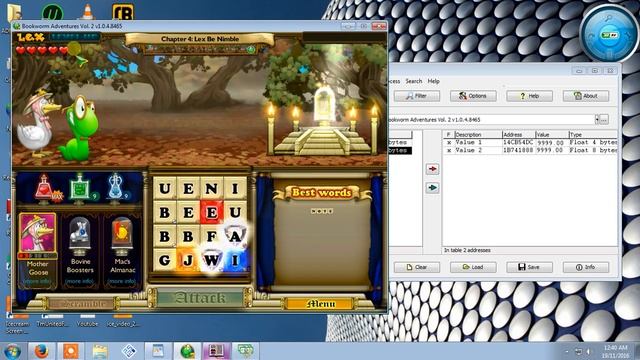Open the green globe app in the taskbar
This screenshot has height=360, width=640.
[x=187, y=351]
